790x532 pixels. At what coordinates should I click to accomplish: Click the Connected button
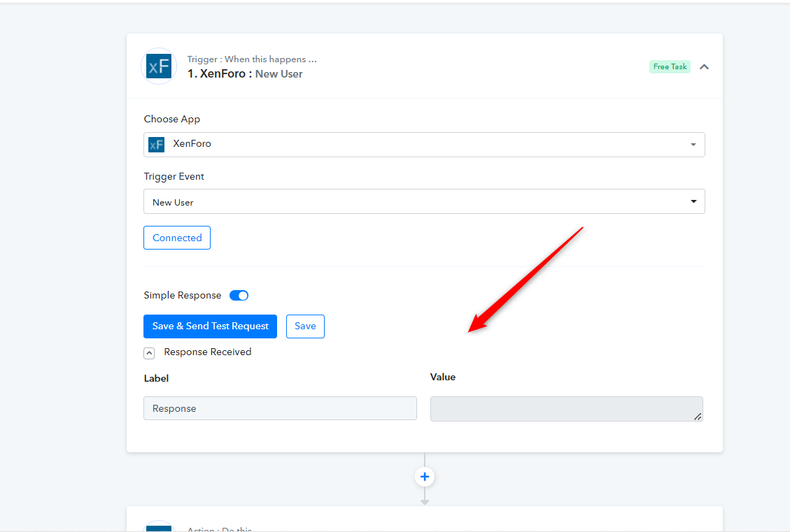pyautogui.click(x=177, y=238)
